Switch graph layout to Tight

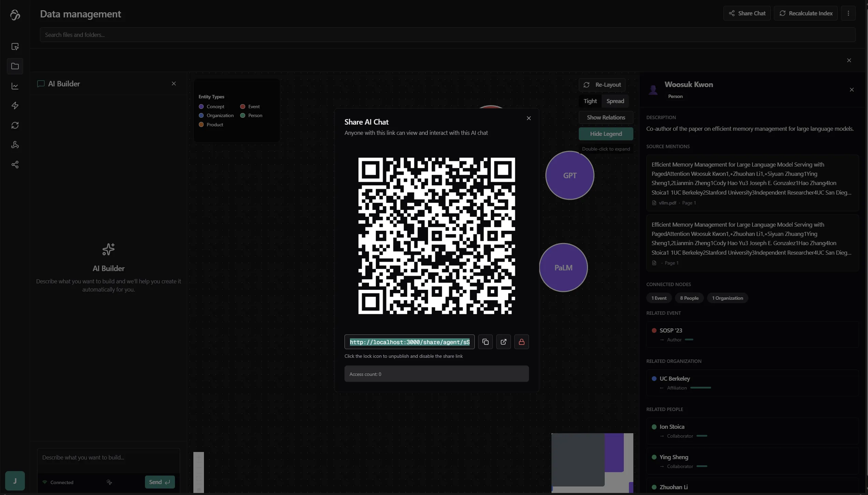click(590, 101)
